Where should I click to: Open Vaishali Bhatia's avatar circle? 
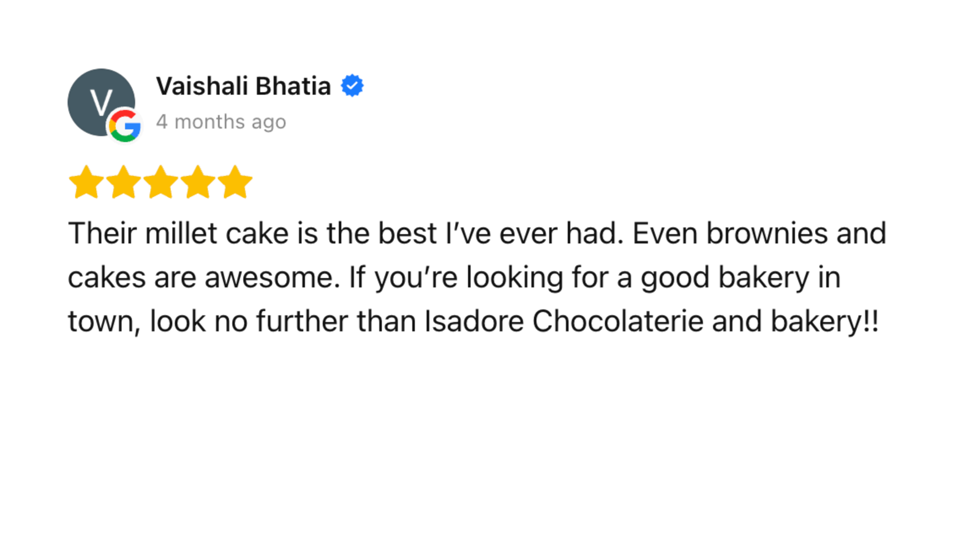(x=101, y=102)
